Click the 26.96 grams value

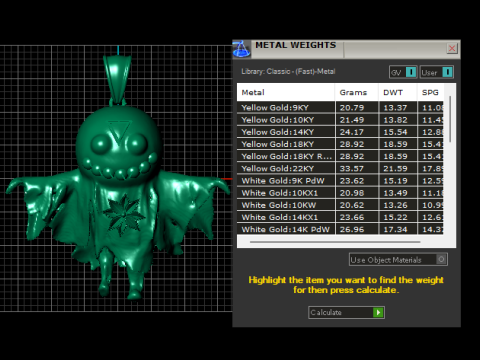(x=352, y=229)
